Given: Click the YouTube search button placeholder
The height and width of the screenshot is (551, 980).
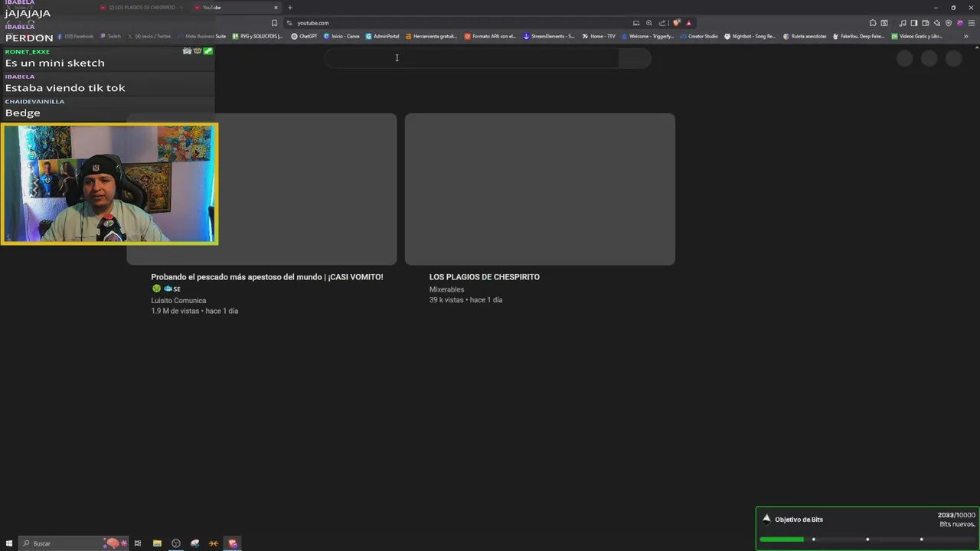Looking at the screenshot, I should (635, 58).
